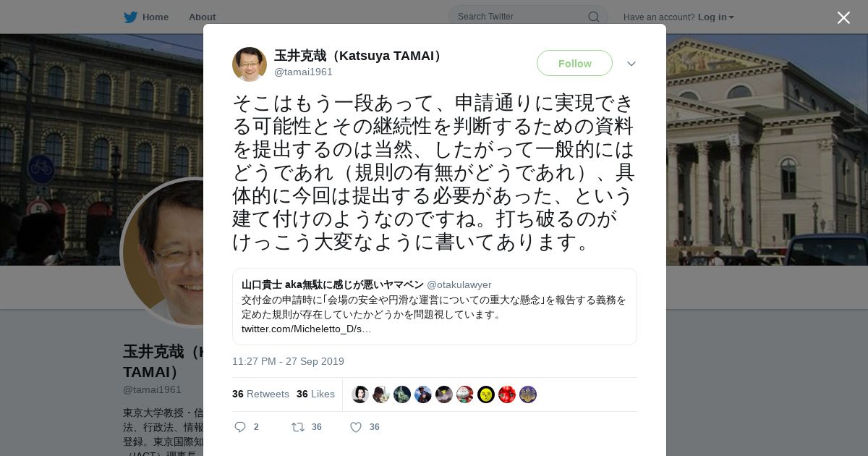The height and width of the screenshot is (456, 868).
Task: Open the Log in dropdown
Action: (x=715, y=17)
